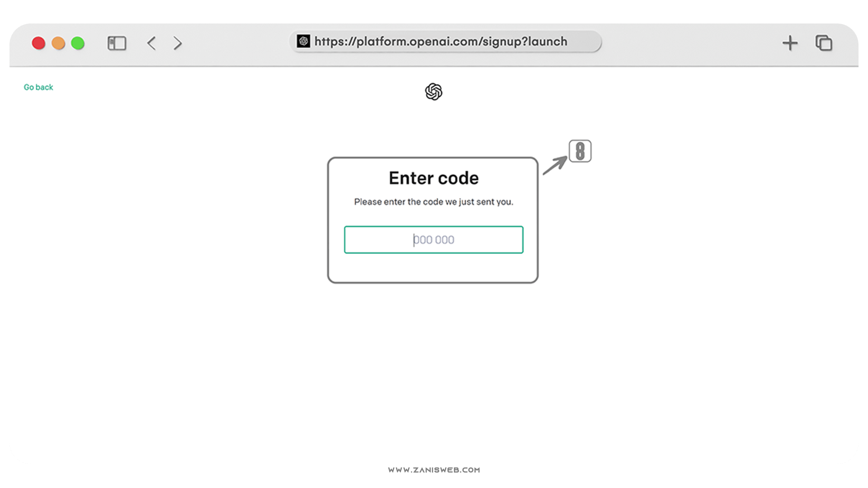The image size is (868, 488).
Task: Click the browser forward navigation arrow
Action: click(177, 43)
